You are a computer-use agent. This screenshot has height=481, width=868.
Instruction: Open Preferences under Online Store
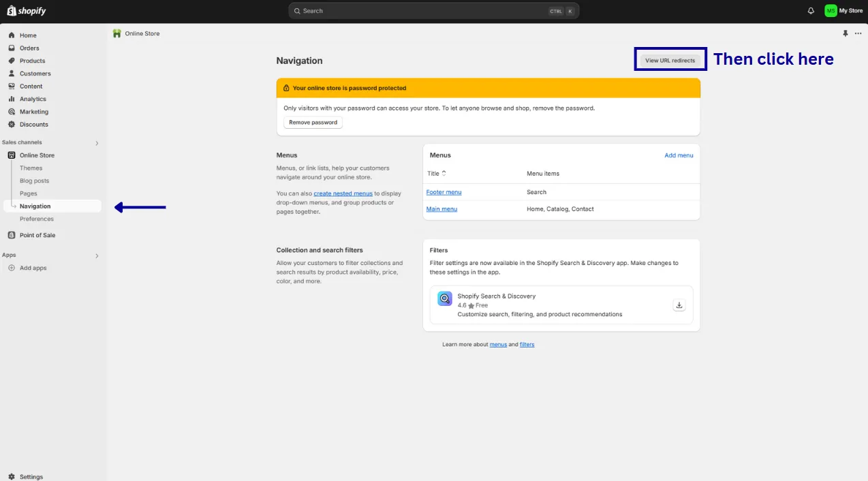click(37, 219)
